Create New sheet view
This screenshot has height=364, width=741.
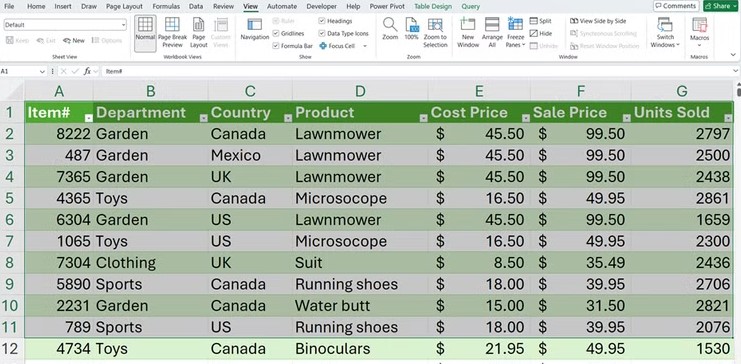(x=74, y=41)
